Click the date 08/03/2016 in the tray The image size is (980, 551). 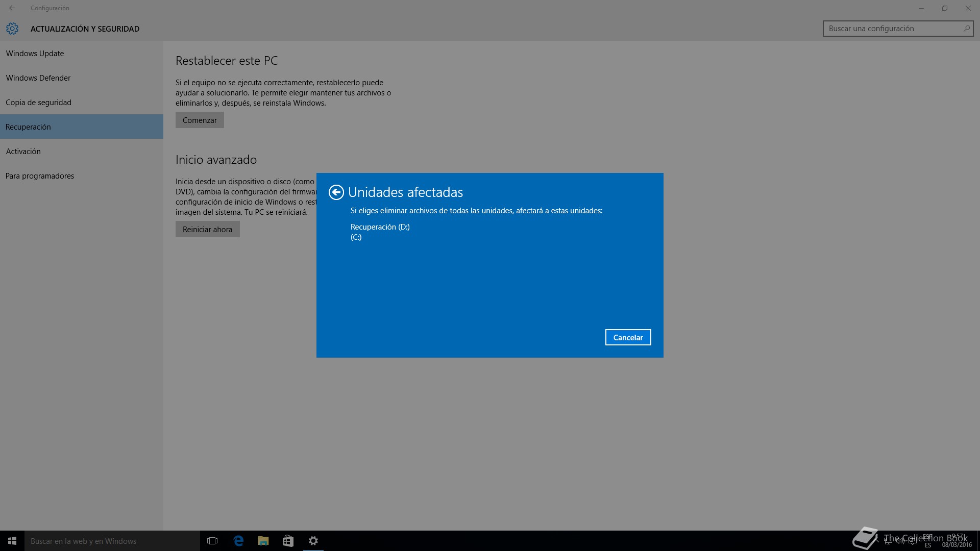[957, 545]
